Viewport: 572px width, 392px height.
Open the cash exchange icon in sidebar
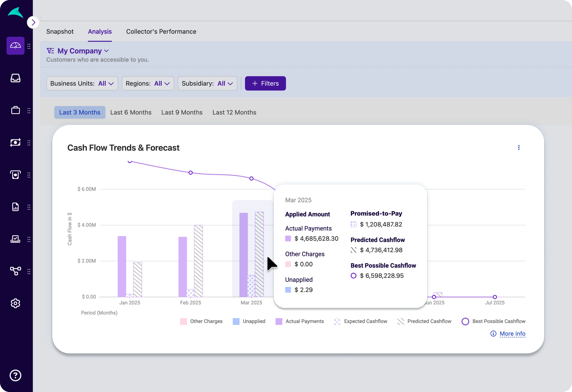click(x=15, y=143)
